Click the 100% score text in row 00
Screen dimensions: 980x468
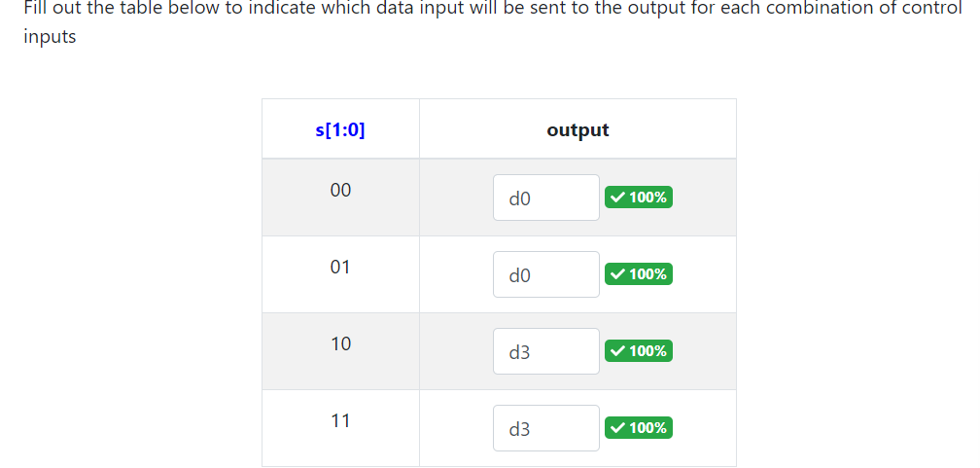pos(647,198)
